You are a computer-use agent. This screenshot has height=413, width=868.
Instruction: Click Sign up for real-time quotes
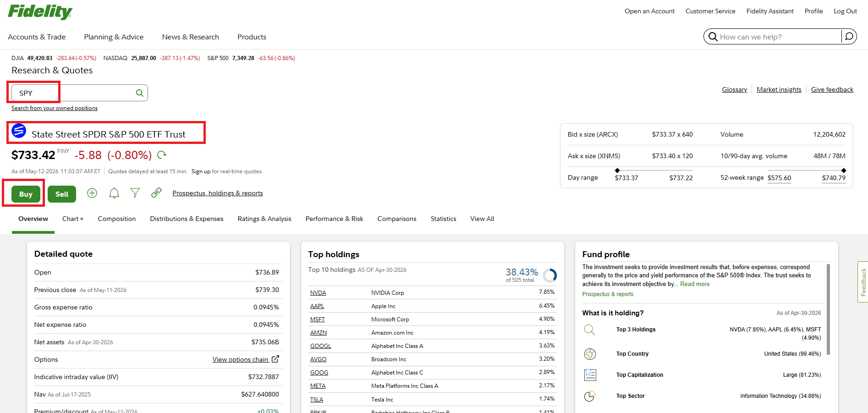(x=201, y=171)
